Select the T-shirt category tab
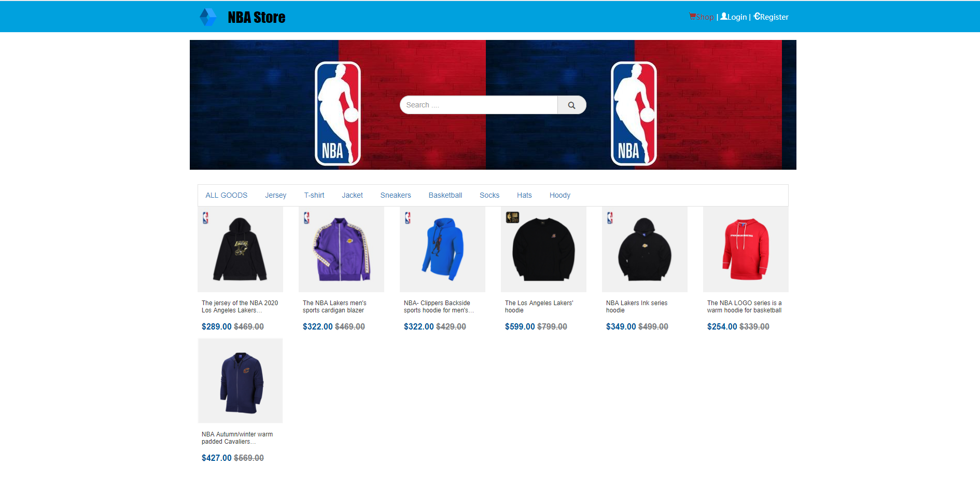Image resolution: width=980 pixels, height=479 pixels. [314, 195]
